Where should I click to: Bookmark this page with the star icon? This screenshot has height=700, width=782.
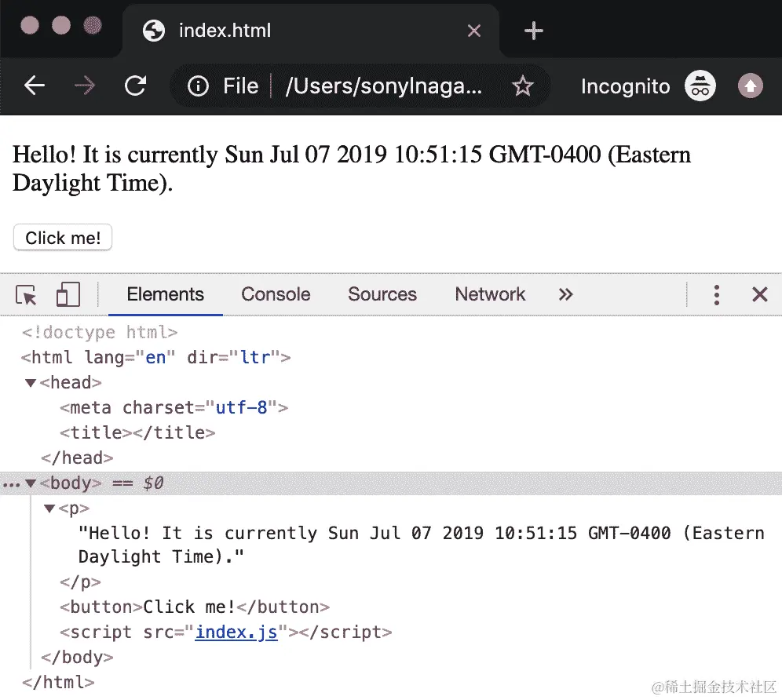point(522,86)
